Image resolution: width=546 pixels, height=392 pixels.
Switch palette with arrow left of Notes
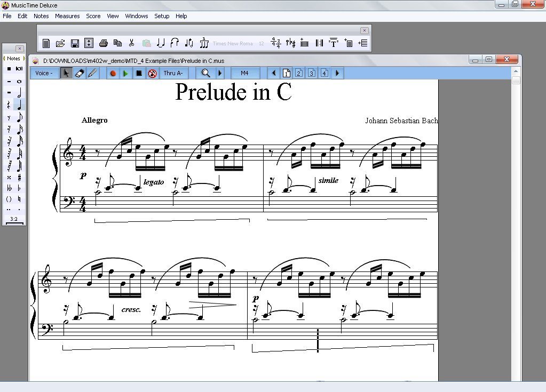[4, 58]
